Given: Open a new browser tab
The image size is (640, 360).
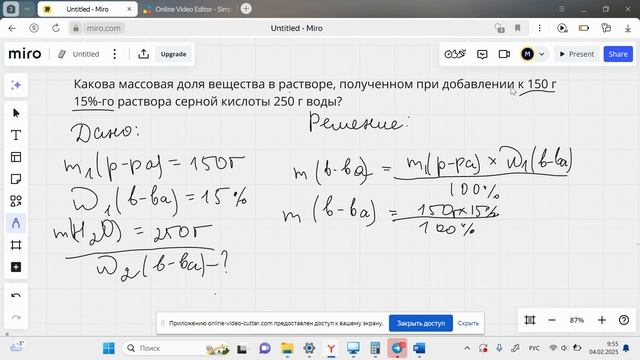Looking at the screenshot, I should pos(246,8).
